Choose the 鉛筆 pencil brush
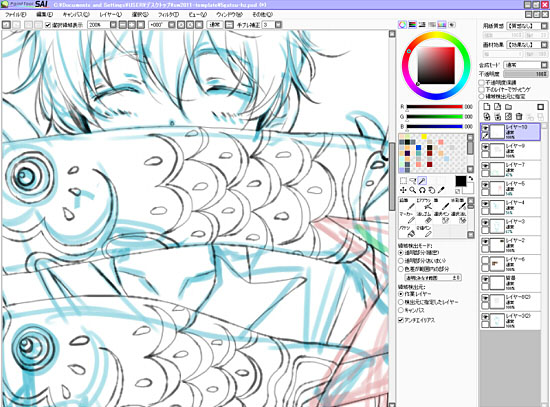This screenshot has height=407, width=550. coord(407,204)
